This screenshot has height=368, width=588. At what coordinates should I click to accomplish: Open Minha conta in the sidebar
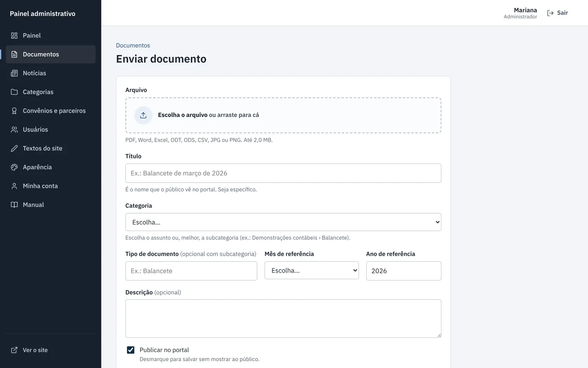(51, 186)
